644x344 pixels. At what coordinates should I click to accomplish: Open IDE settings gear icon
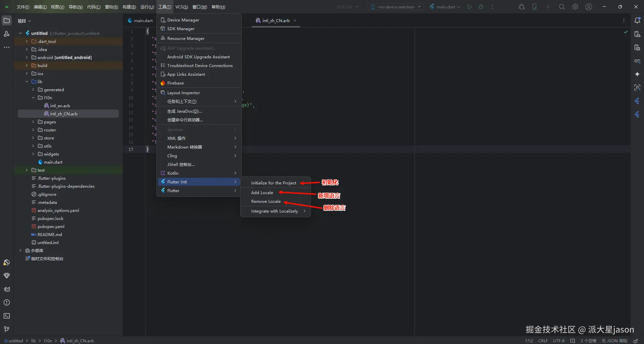pos(575,7)
